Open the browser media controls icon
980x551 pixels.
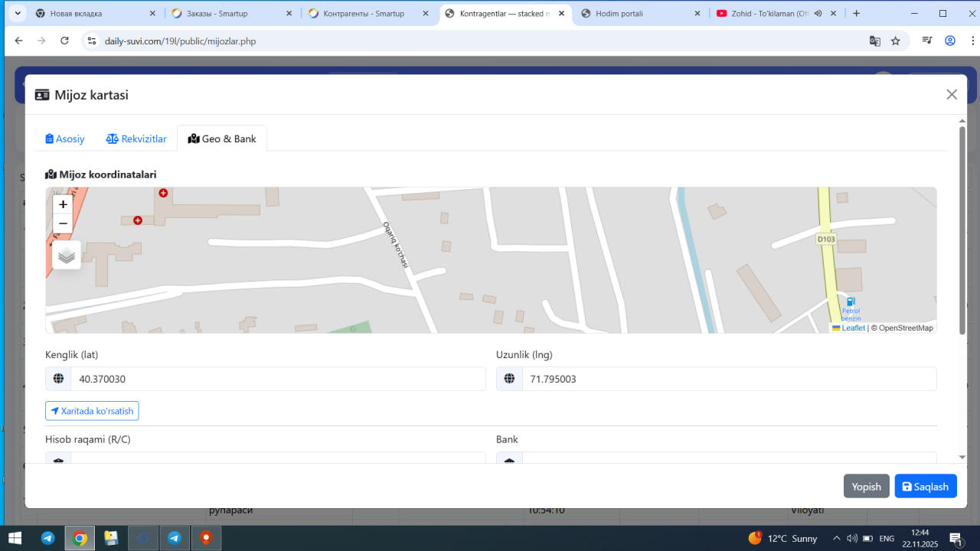coord(927,41)
